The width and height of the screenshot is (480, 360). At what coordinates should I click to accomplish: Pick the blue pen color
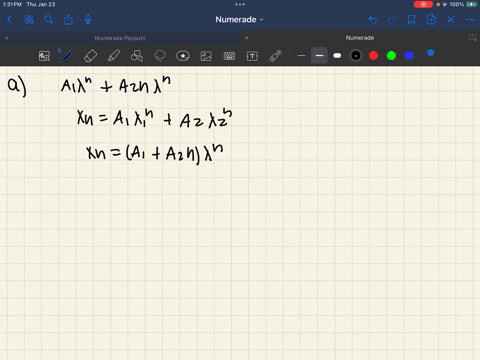click(409, 56)
